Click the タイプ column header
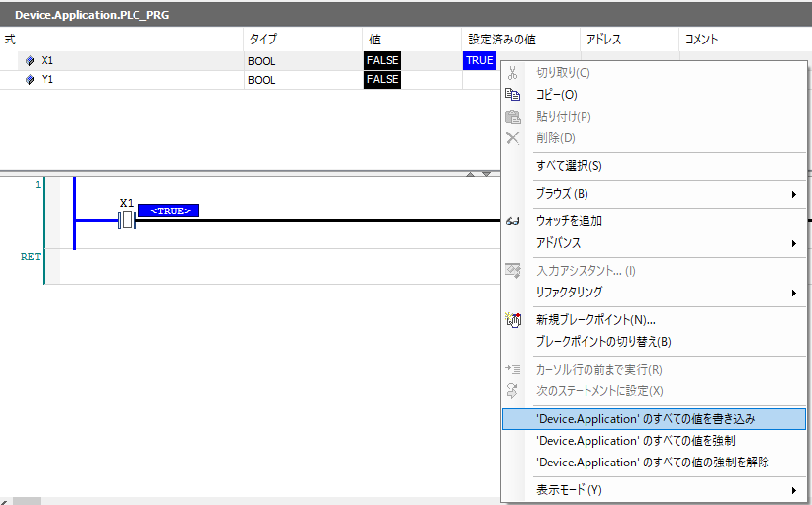The image size is (812, 505). [304, 40]
